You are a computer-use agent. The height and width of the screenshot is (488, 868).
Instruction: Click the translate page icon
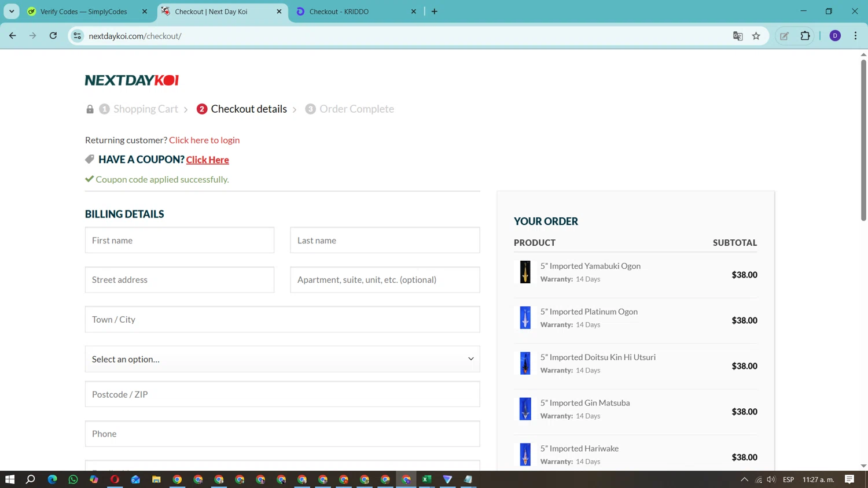click(738, 36)
